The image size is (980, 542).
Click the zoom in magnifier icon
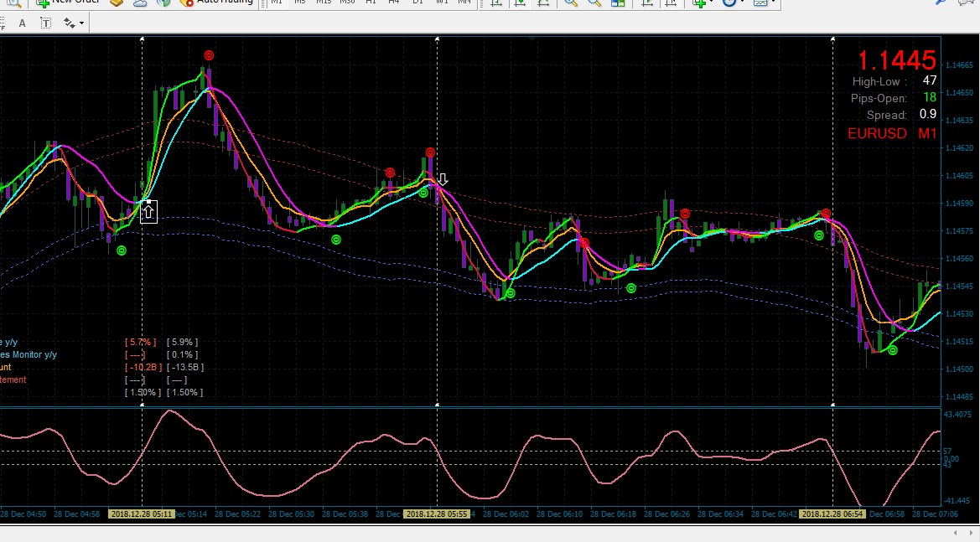(x=571, y=3)
